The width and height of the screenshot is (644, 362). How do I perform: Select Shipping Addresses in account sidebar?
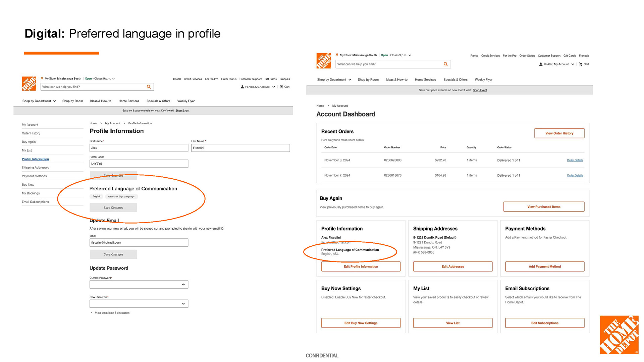36,168
